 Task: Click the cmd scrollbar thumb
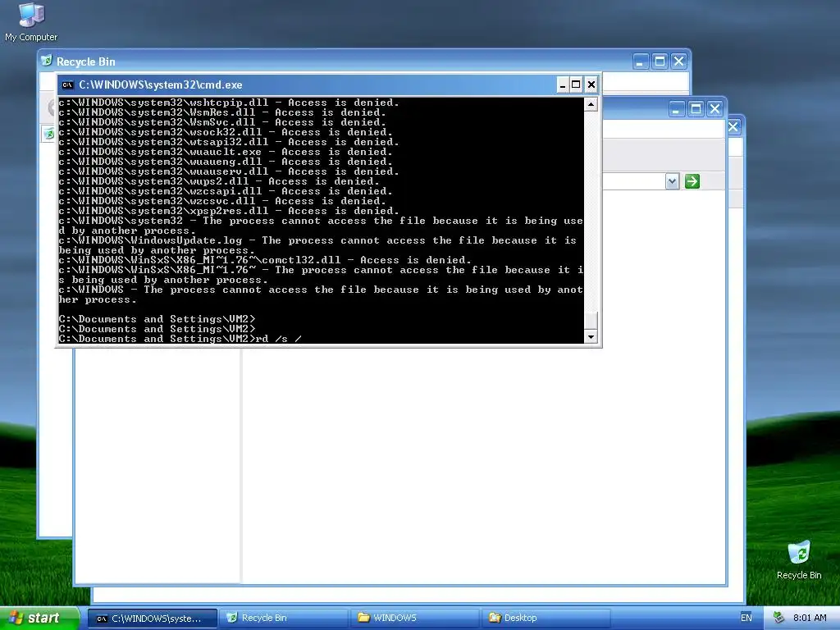coord(591,321)
